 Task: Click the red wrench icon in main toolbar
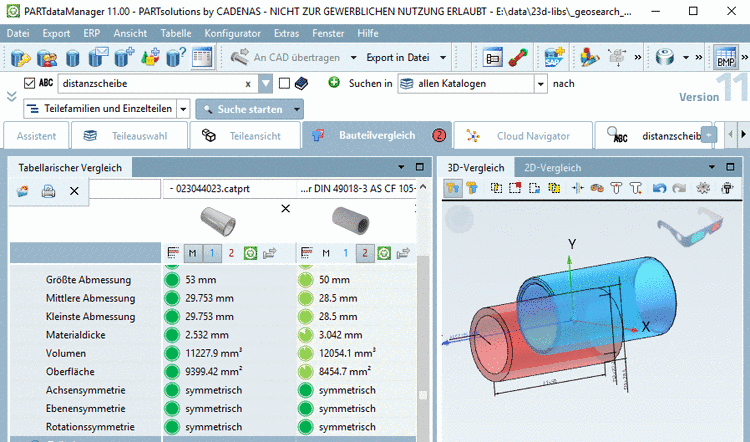[x=518, y=57]
